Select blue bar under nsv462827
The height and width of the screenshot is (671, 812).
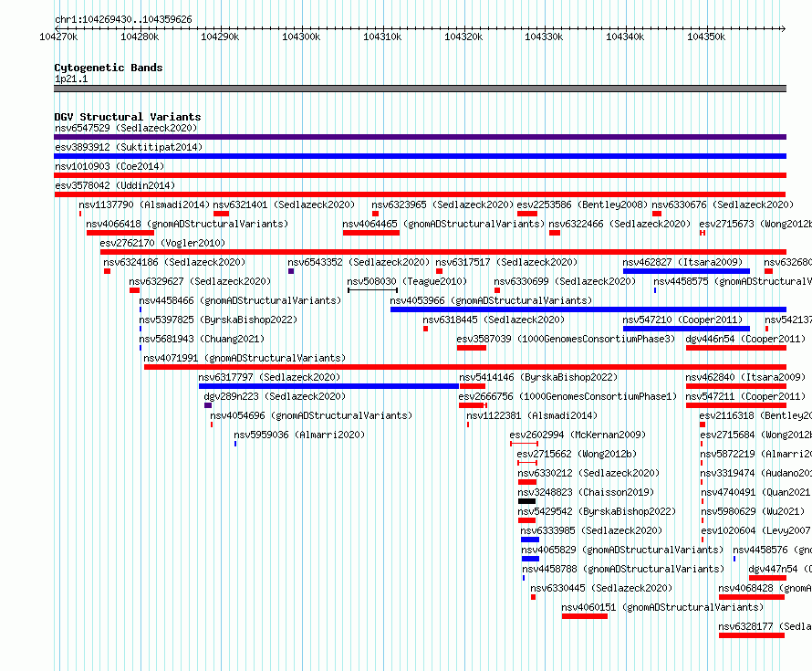pos(686,271)
